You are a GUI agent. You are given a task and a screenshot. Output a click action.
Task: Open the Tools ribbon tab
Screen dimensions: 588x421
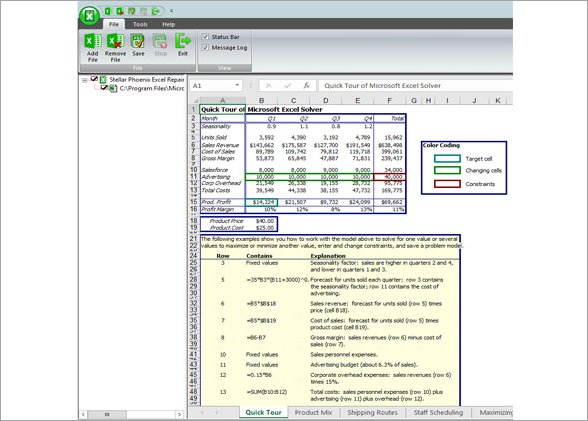140,24
